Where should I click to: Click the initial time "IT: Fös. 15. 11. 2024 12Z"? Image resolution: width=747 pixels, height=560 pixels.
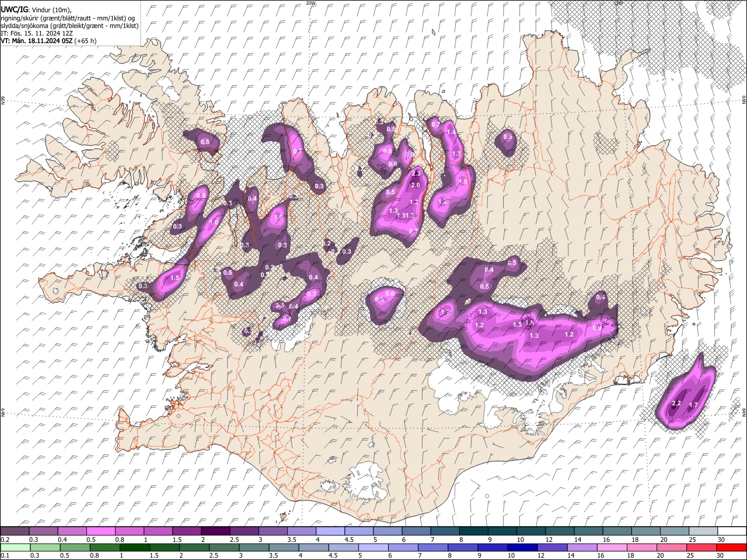pyautogui.click(x=37, y=33)
